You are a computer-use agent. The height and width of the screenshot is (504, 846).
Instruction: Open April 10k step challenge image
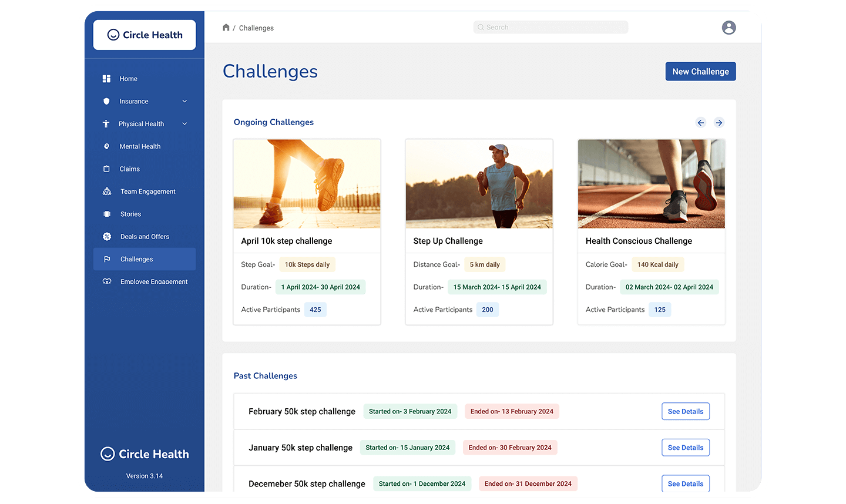pos(307,184)
